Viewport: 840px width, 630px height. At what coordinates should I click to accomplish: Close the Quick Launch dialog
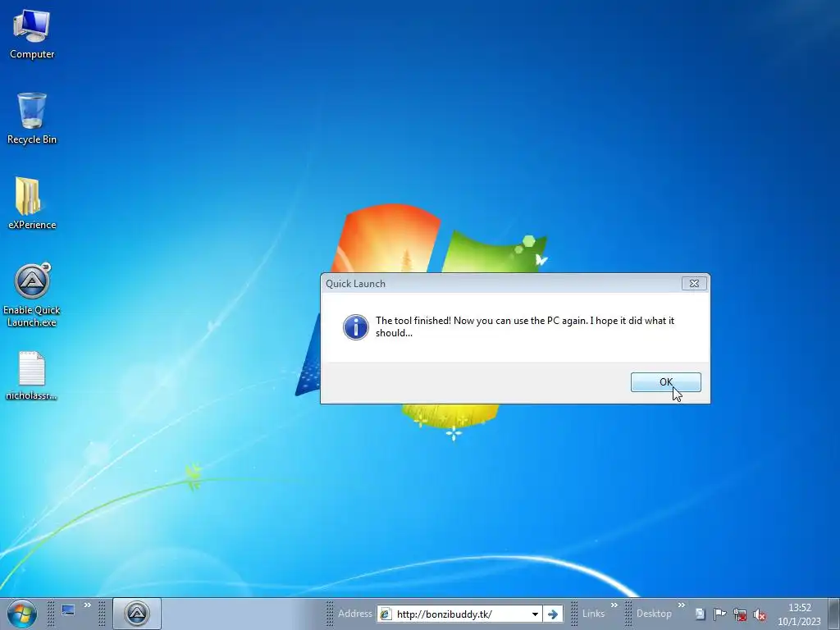[694, 283]
